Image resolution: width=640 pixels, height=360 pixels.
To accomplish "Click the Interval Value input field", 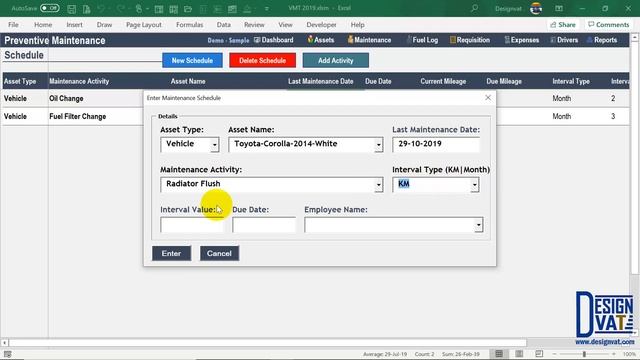I will click(x=192, y=225).
